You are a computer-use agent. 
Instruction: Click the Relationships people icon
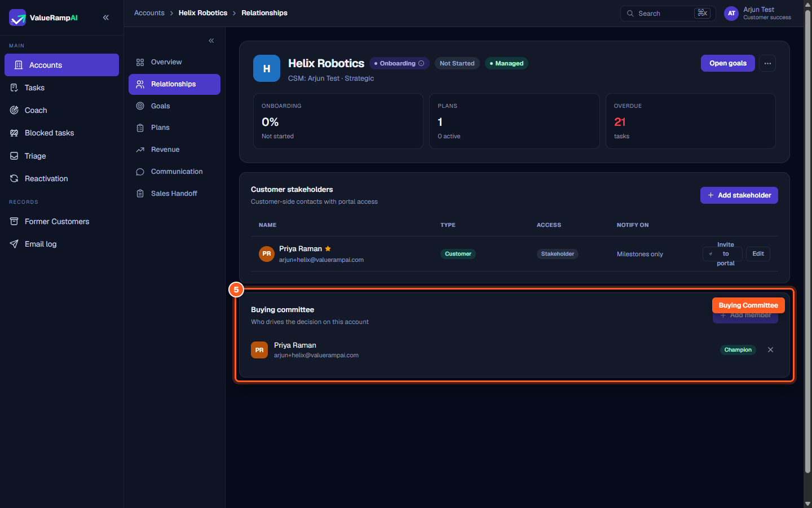click(x=140, y=84)
